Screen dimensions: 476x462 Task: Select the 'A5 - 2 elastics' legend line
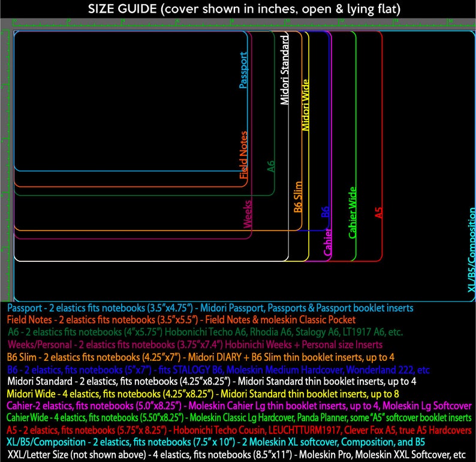(x=239, y=430)
